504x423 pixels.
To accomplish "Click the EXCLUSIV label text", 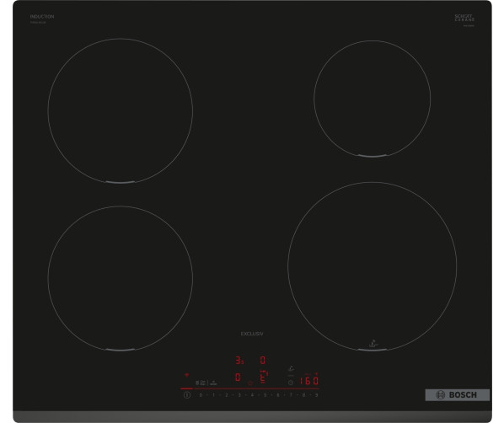I will click(252, 334).
